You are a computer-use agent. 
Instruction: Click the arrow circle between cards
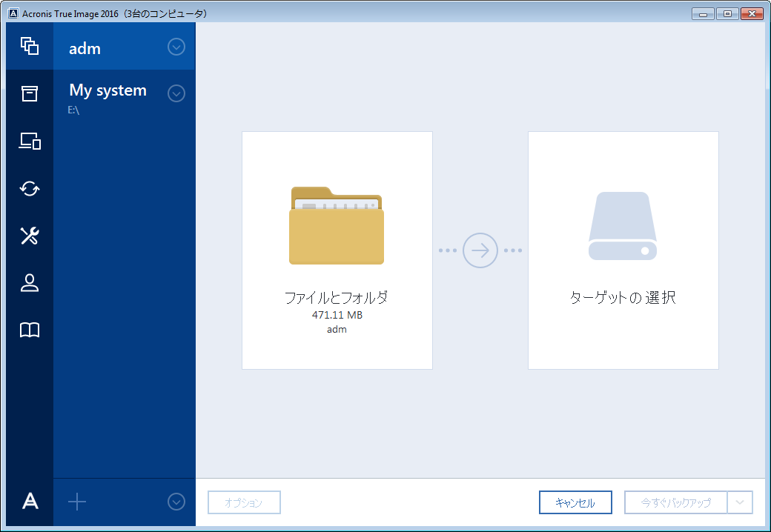point(480,250)
